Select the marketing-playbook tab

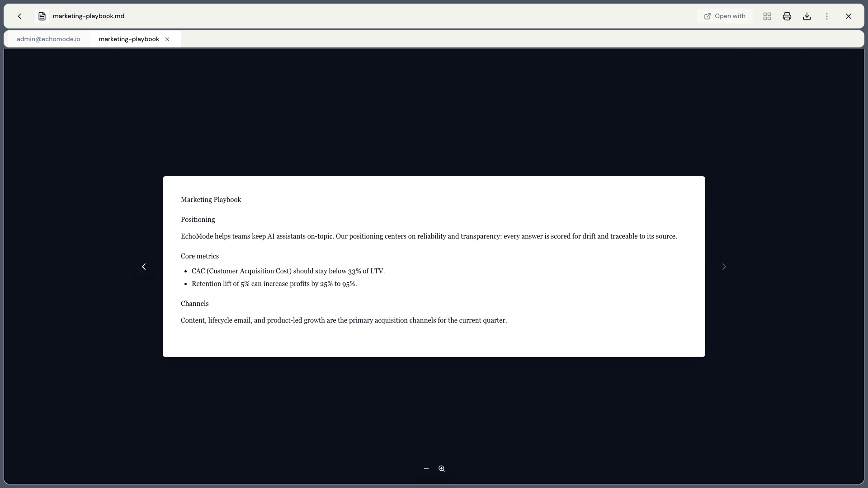[129, 39]
